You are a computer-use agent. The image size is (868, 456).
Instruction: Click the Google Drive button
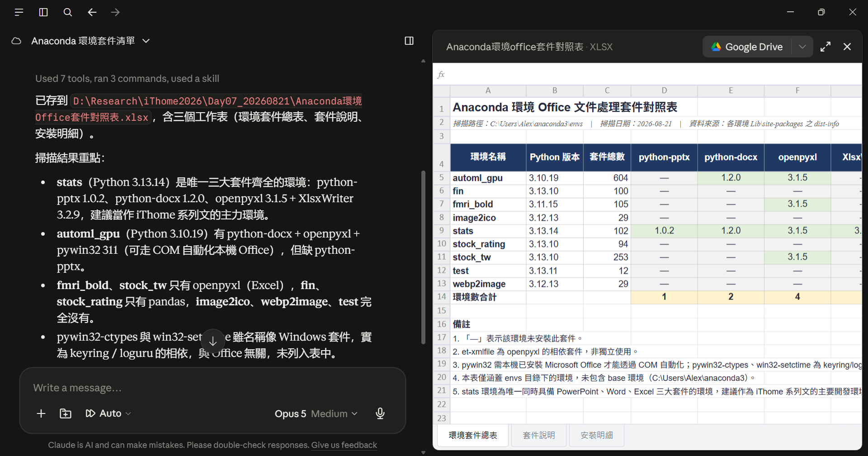point(747,47)
